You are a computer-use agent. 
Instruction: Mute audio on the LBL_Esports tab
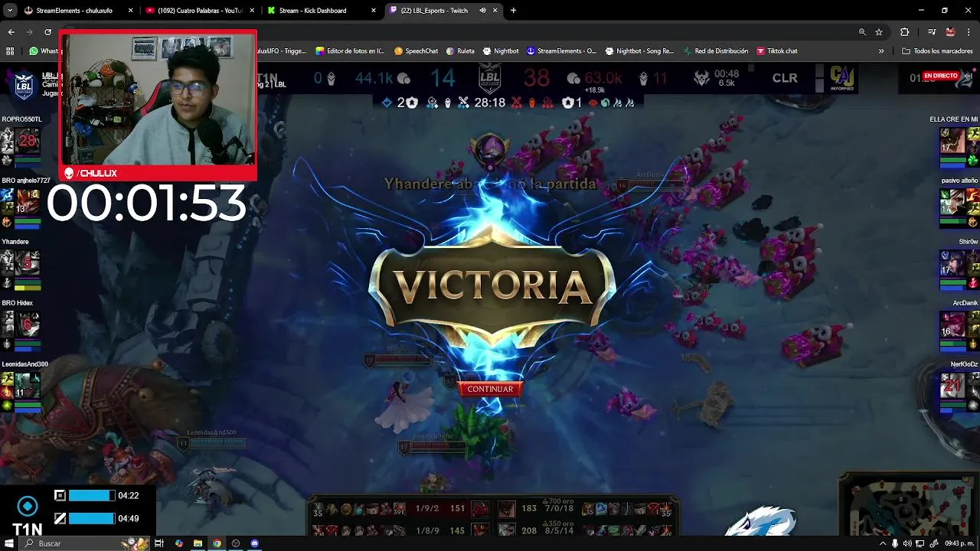click(x=483, y=11)
